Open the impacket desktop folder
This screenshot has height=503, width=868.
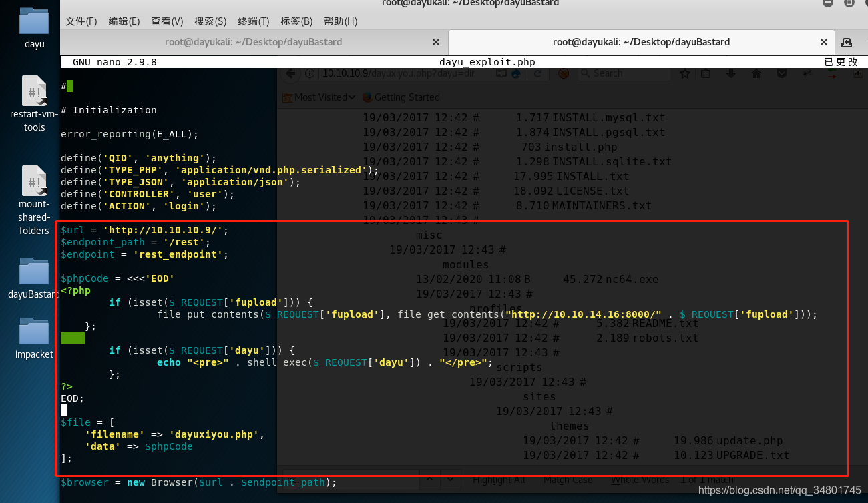[x=34, y=330]
